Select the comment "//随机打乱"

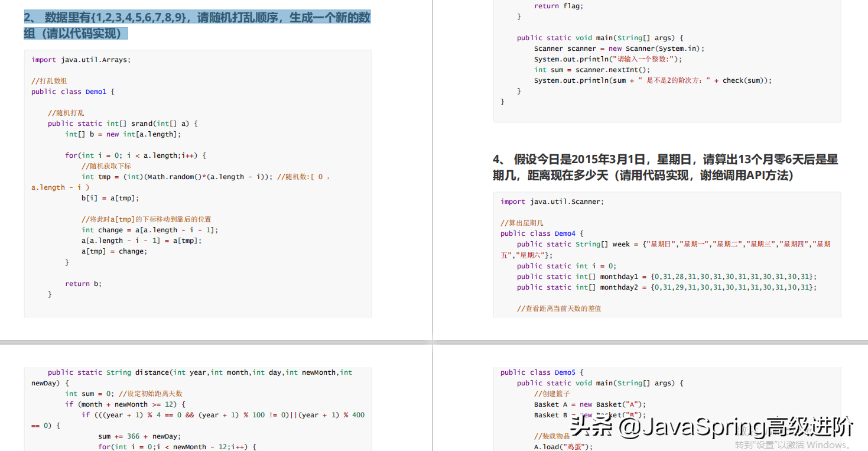[66, 113]
